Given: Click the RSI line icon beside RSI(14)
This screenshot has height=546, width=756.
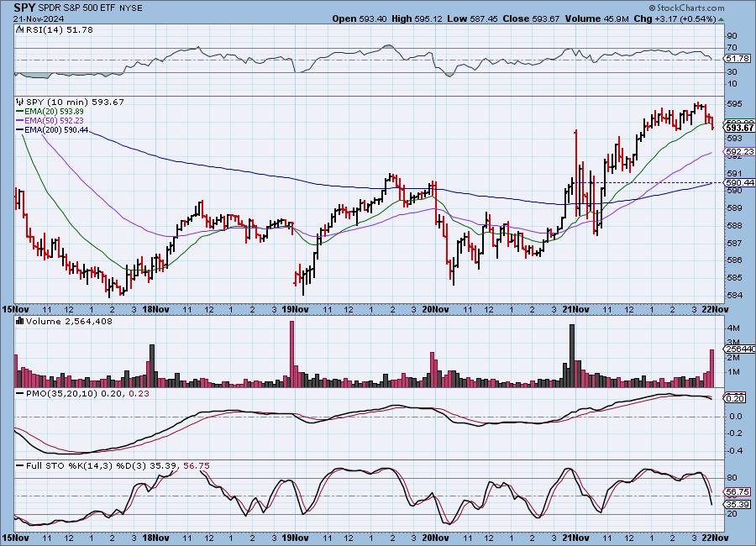Looking at the screenshot, I should point(20,30).
